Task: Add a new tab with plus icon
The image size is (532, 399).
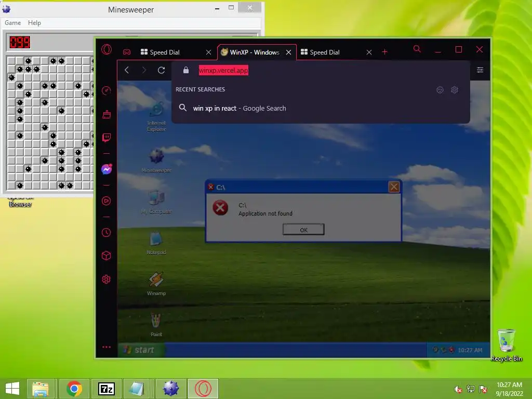Action: click(x=385, y=52)
